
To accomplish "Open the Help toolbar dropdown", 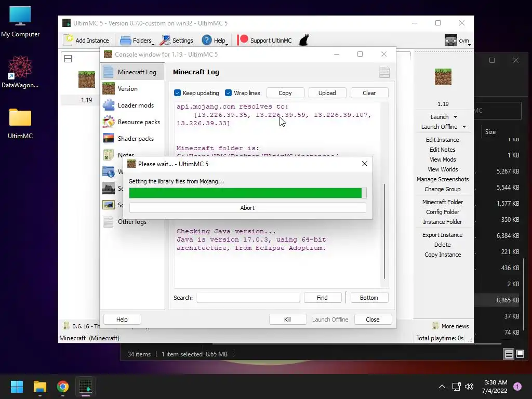I will 215,41.
